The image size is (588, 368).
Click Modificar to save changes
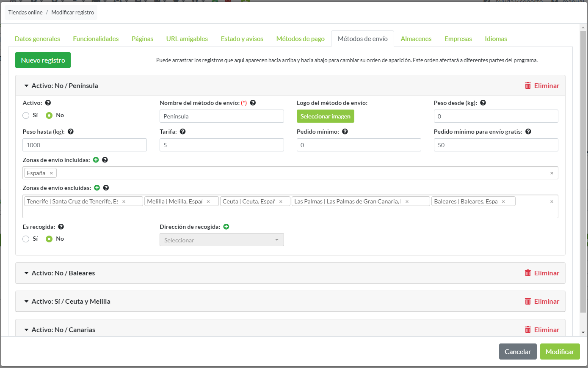click(559, 352)
